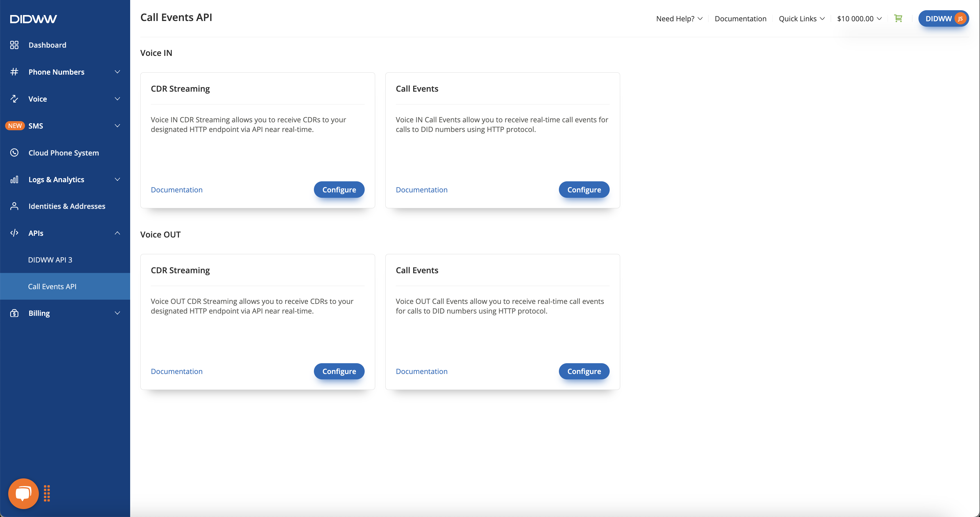The image size is (980, 517).
Task: Click the Phone Numbers menu label
Action: [x=56, y=72]
